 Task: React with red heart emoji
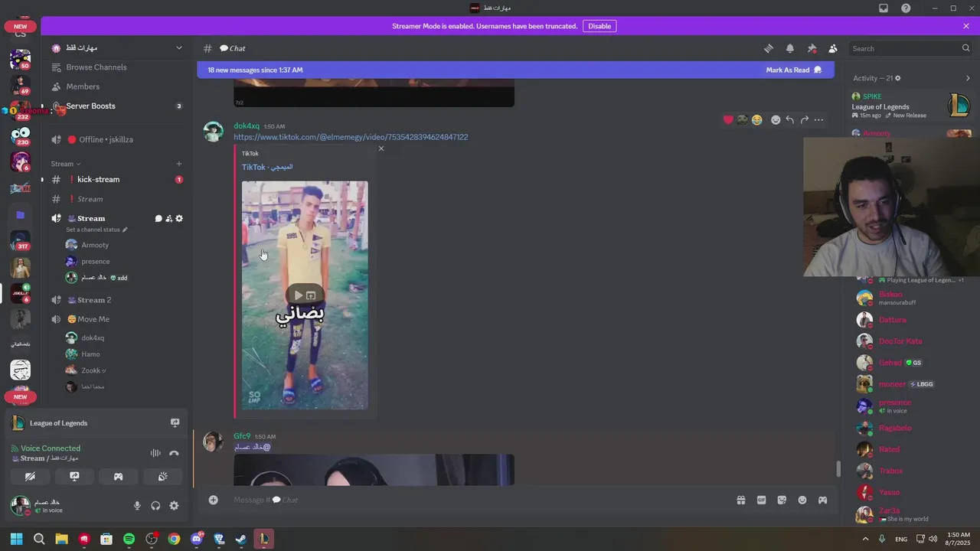[x=728, y=119]
